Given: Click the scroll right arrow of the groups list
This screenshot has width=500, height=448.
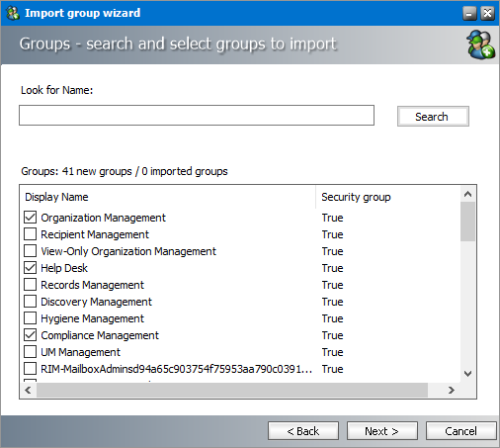Looking at the screenshot, I should click(452, 391).
